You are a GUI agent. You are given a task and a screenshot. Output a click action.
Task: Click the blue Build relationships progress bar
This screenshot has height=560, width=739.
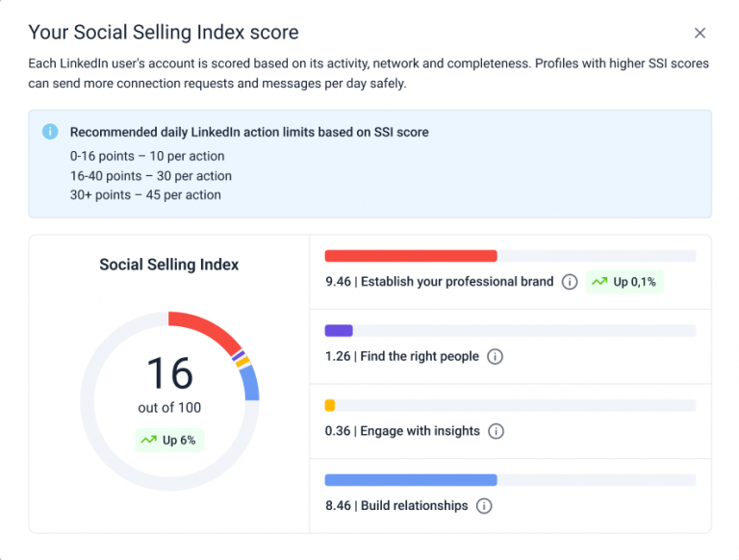click(x=411, y=480)
